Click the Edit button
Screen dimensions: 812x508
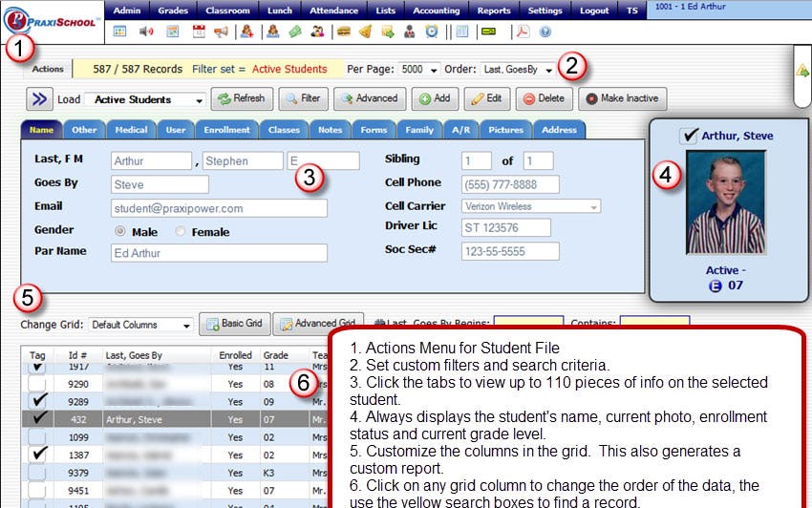pyautogui.click(x=487, y=98)
